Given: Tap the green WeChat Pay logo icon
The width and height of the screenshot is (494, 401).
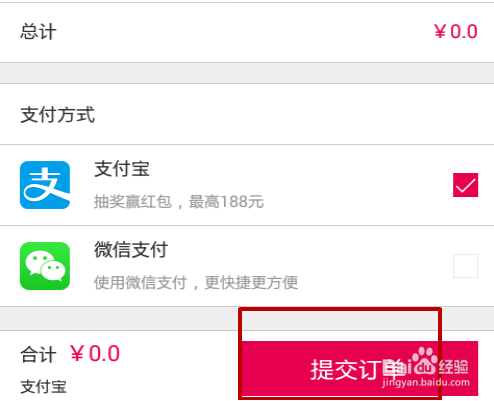Looking at the screenshot, I should [45, 266].
